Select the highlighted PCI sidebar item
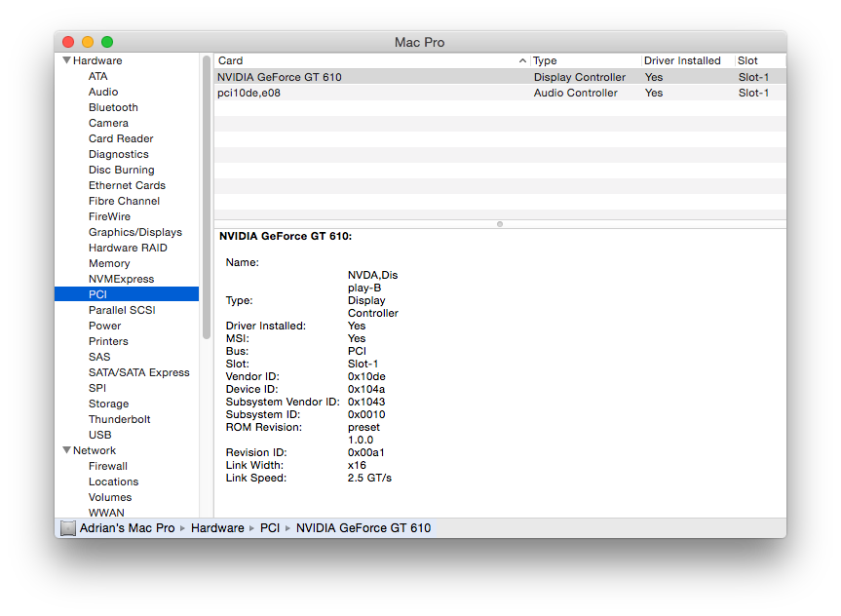This screenshot has height=616, width=841. click(127, 294)
